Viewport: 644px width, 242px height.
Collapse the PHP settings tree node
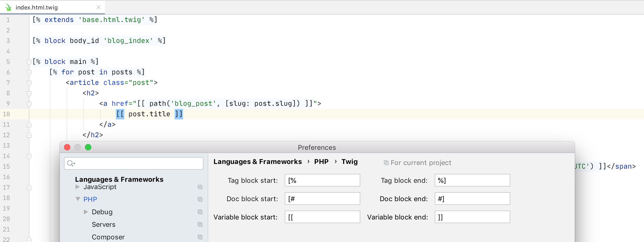[x=78, y=199]
